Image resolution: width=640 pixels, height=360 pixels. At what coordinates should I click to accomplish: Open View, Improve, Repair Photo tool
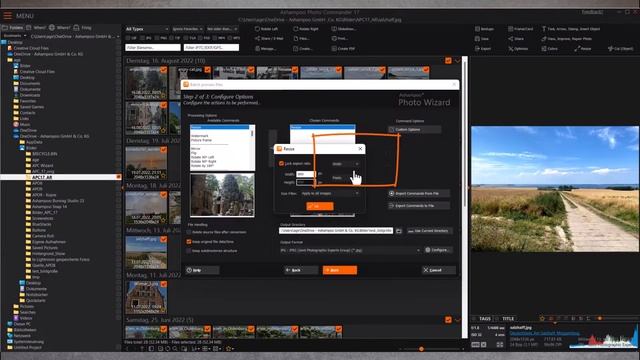tap(567, 39)
